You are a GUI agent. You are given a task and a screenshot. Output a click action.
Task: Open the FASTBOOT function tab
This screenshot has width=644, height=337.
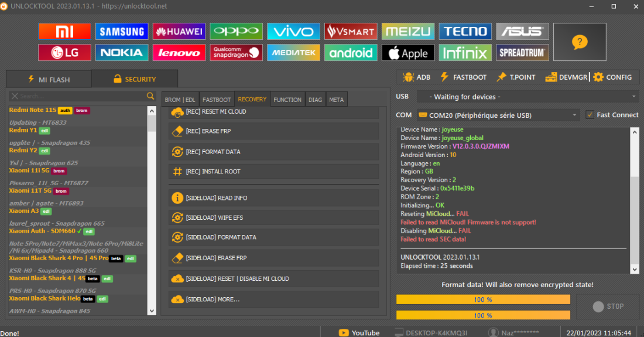click(x=217, y=100)
